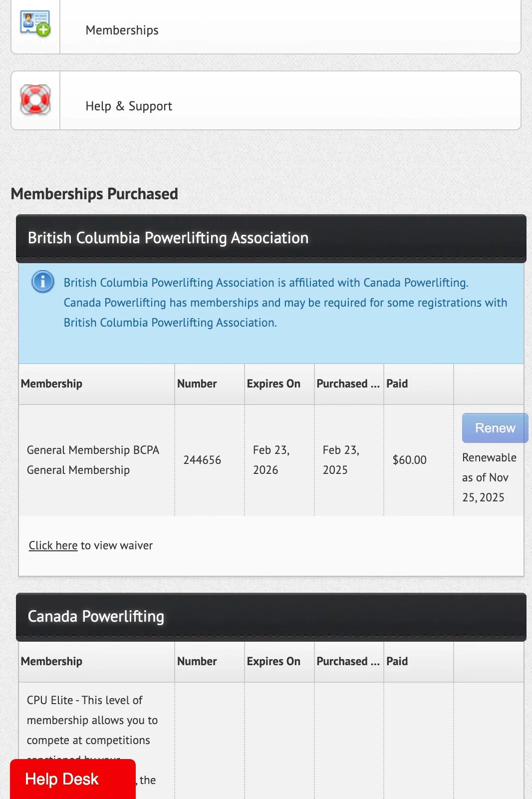532x799 pixels.
Task: Select membership number 244656 cell
Action: (202, 460)
